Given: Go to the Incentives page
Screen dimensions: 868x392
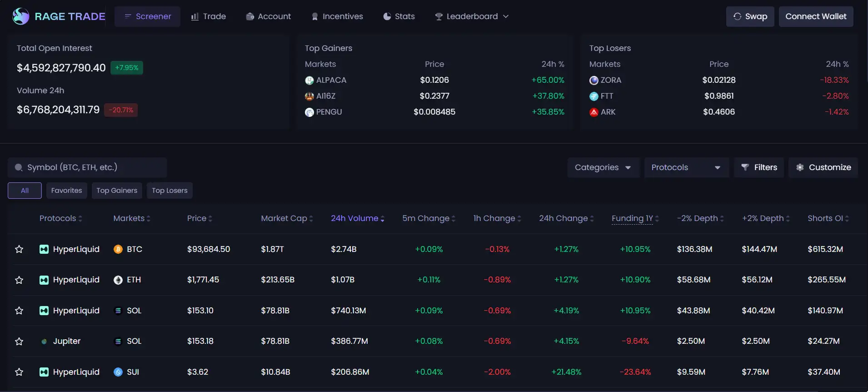Looking at the screenshot, I should (x=337, y=16).
